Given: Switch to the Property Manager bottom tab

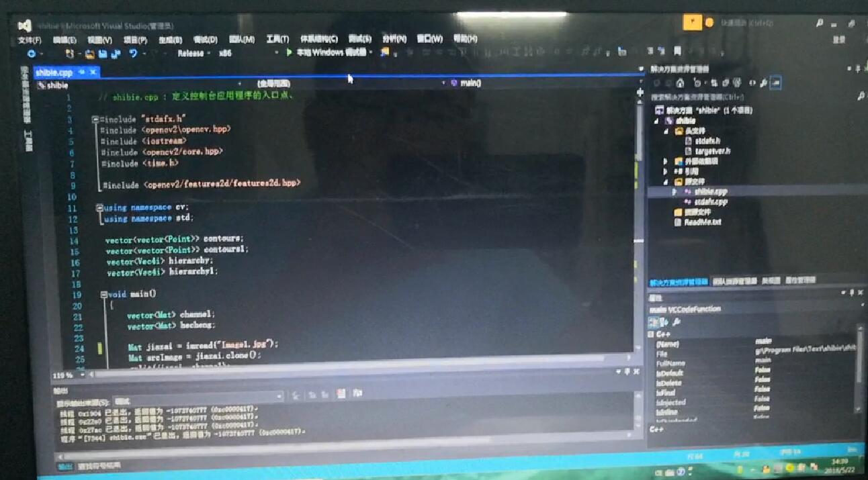Looking at the screenshot, I should [x=800, y=280].
